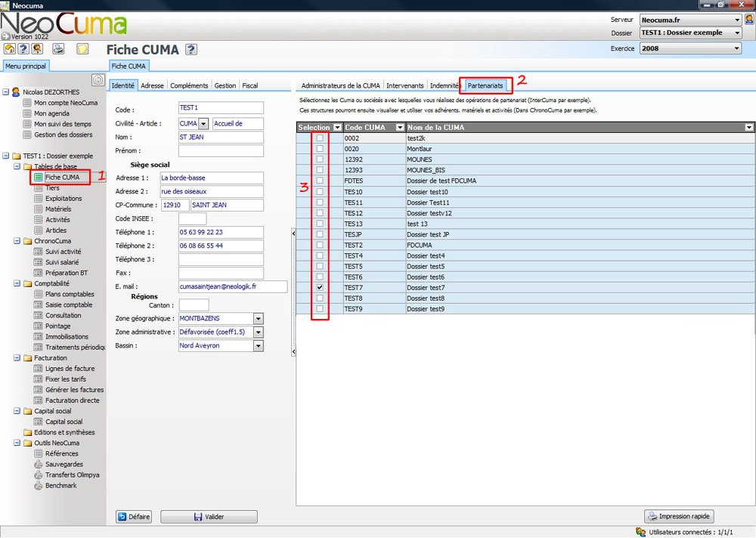Image resolution: width=756 pixels, height=538 pixels.
Task: Click the Benchmark icon in the tree
Action: coord(39,485)
